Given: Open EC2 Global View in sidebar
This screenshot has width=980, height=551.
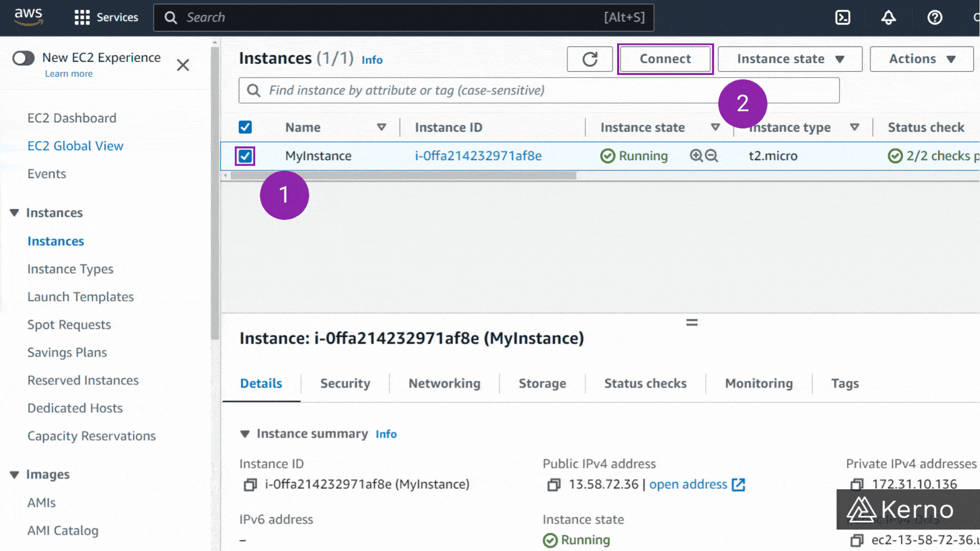Looking at the screenshot, I should [x=76, y=146].
